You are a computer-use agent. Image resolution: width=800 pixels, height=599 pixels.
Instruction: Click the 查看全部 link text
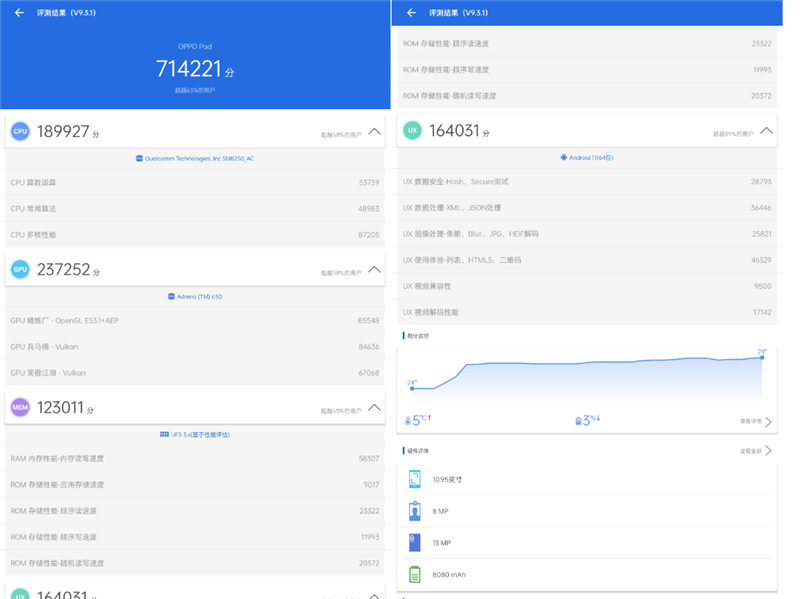coord(751,451)
